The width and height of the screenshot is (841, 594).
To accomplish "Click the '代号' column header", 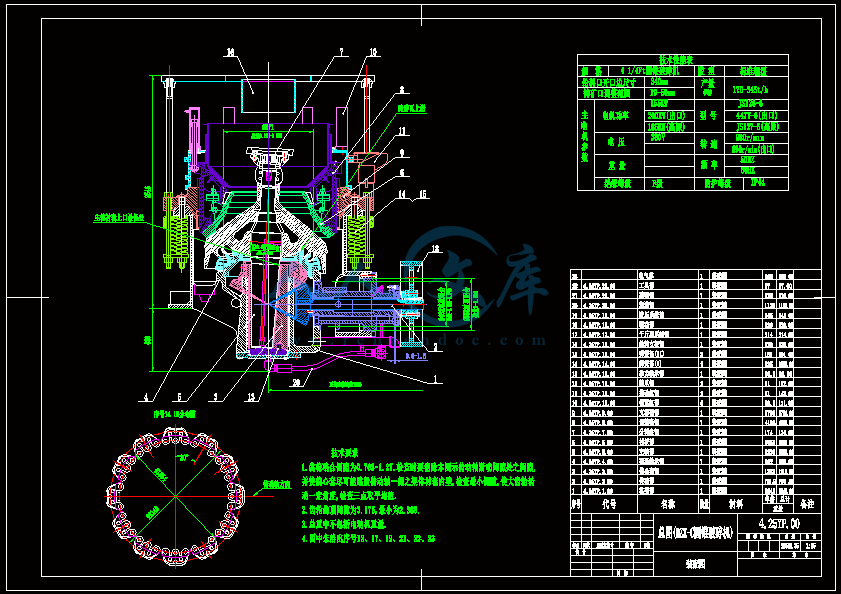I will [609, 504].
